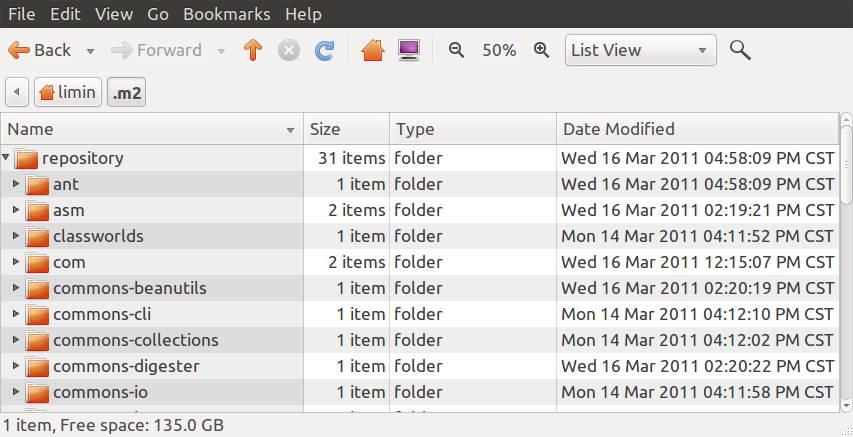Zoom out using the minus magnifier

(x=456, y=50)
